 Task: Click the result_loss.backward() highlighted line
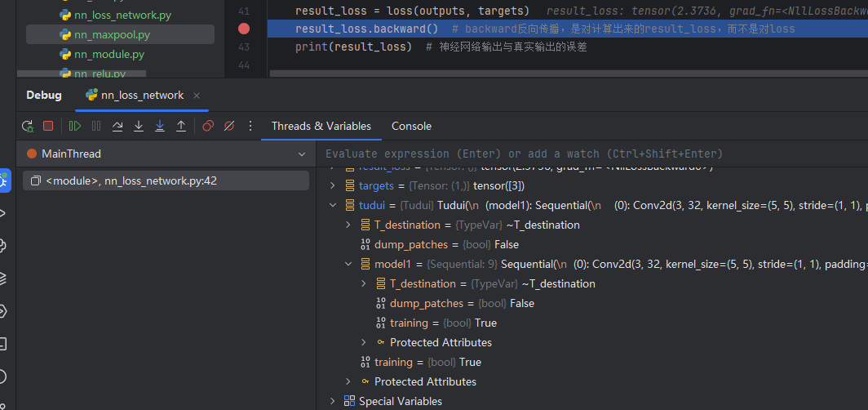(x=568, y=29)
